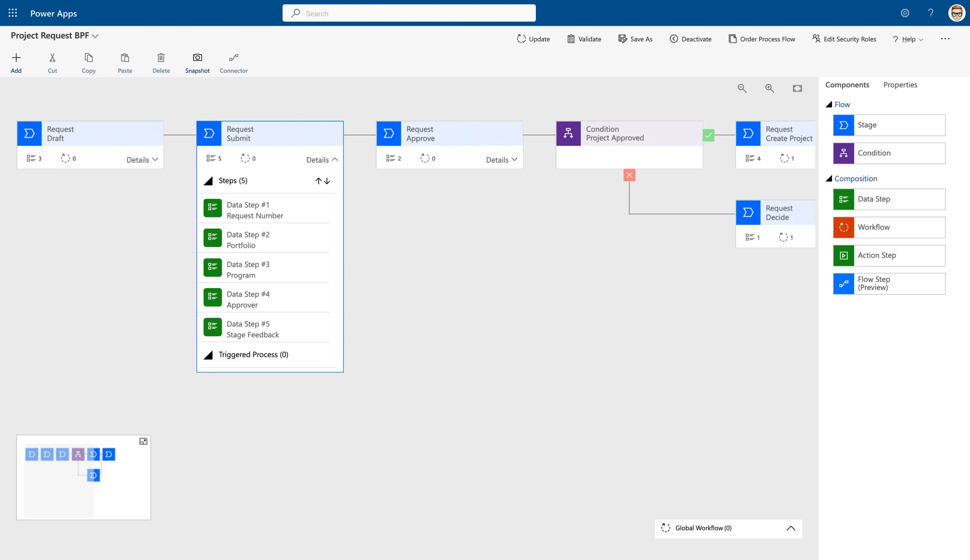Screen dimensions: 970x560
Task: Click red X on Condition branch
Action: click(629, 175)
